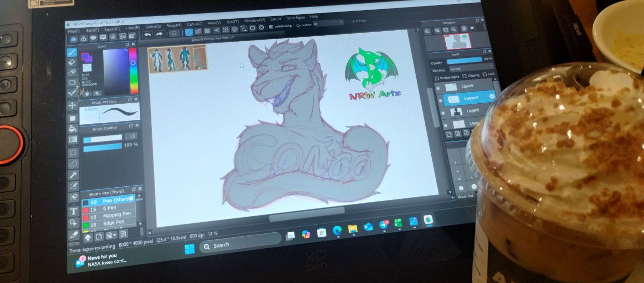Select the G Pen brush

point(110,208)
